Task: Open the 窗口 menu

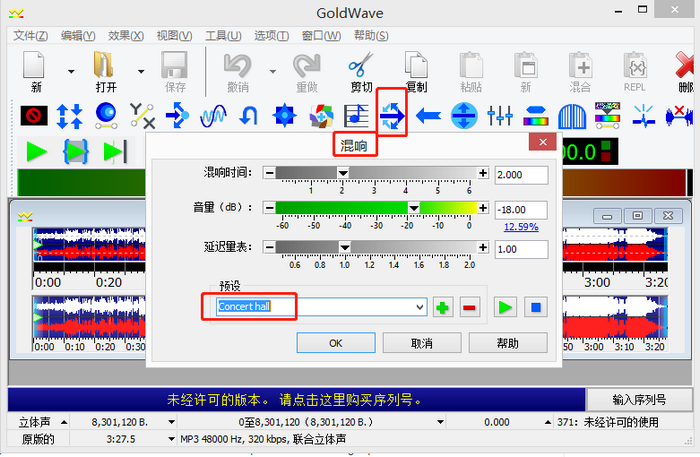Action: tap(321, 36)
